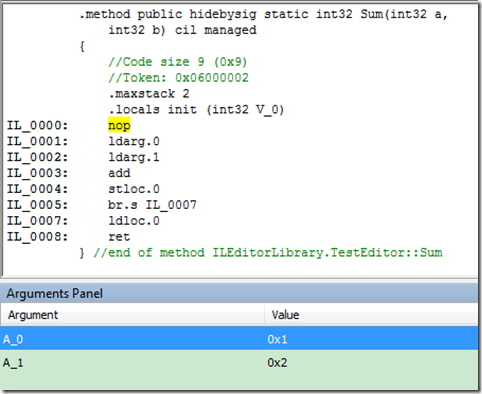
Task: Sort by the Value column header
Action: tap(371, 314)
